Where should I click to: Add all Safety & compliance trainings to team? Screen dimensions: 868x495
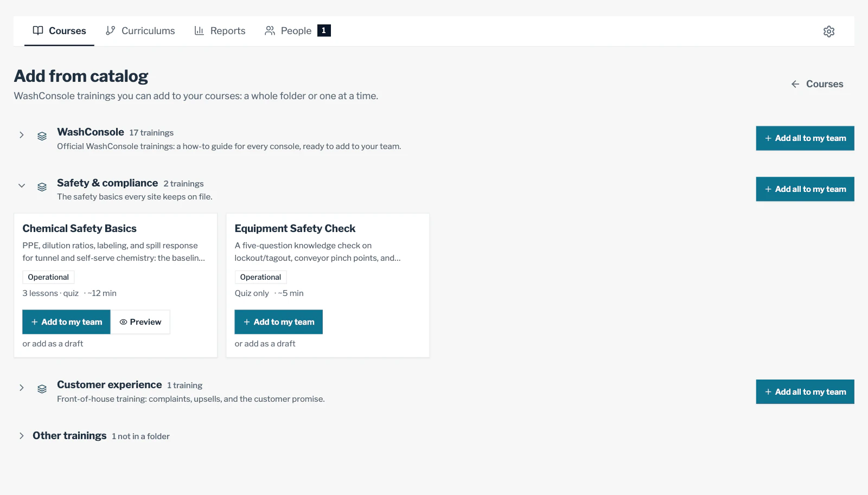click(805, 189)
